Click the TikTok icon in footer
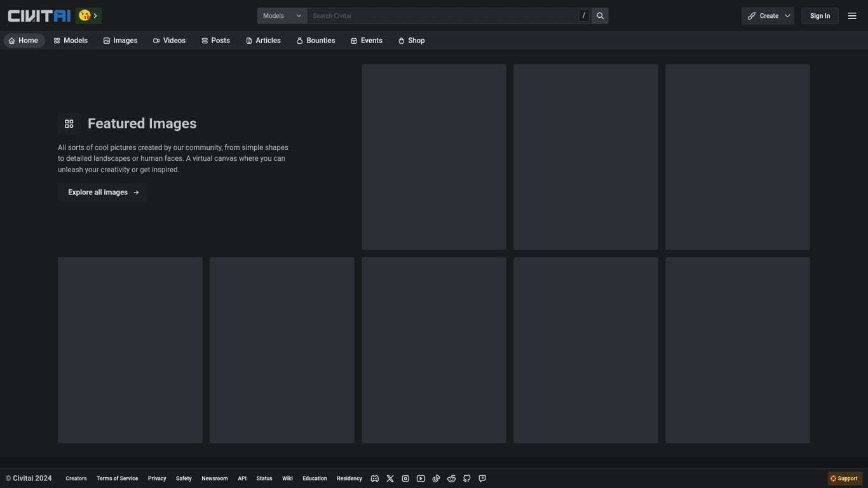 coord(436,478)
